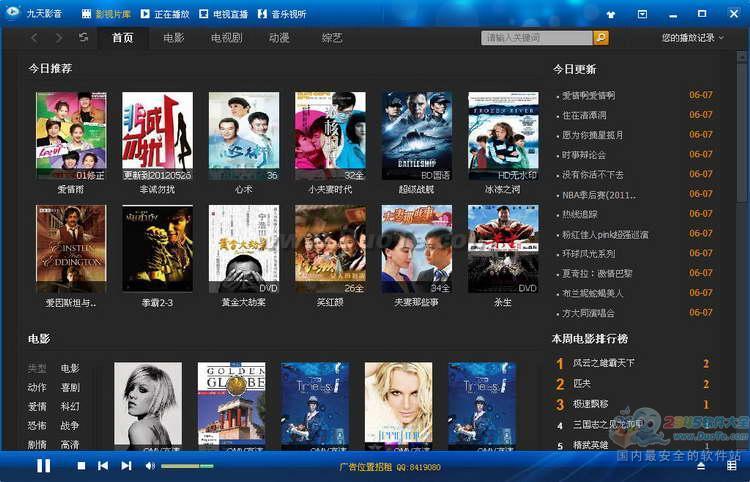Switch to 正在播放 view

point(165,14)
